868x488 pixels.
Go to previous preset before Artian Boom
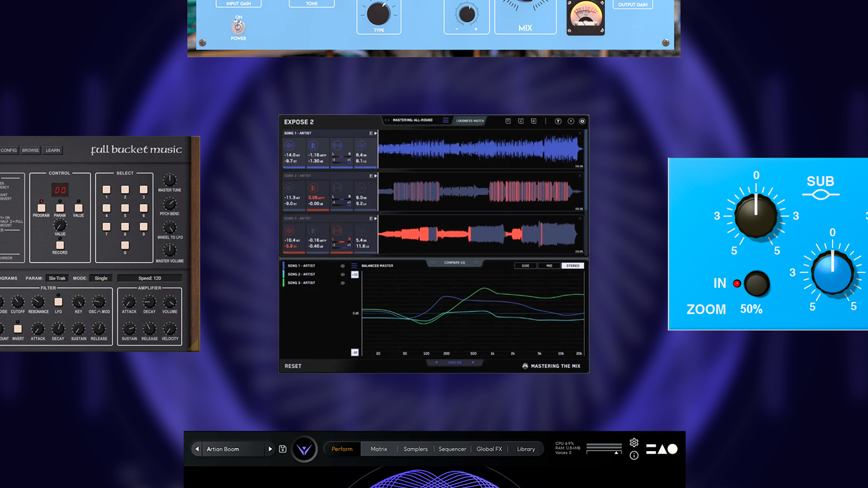click(x=197, y=449)
